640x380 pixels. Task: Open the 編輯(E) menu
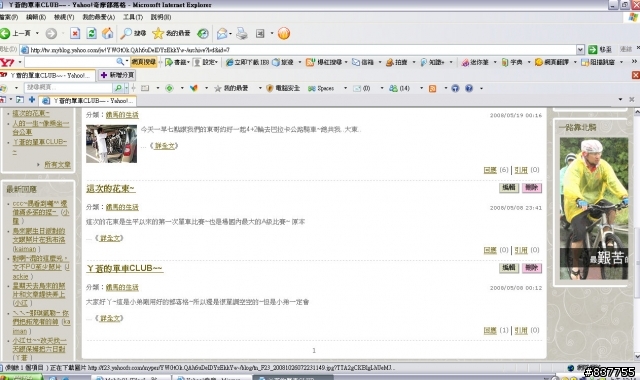[36, 17]
